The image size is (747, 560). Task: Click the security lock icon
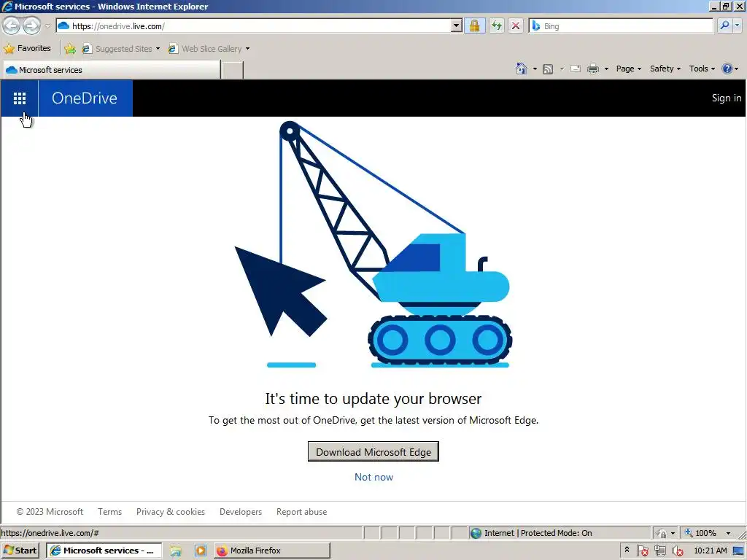474,26
